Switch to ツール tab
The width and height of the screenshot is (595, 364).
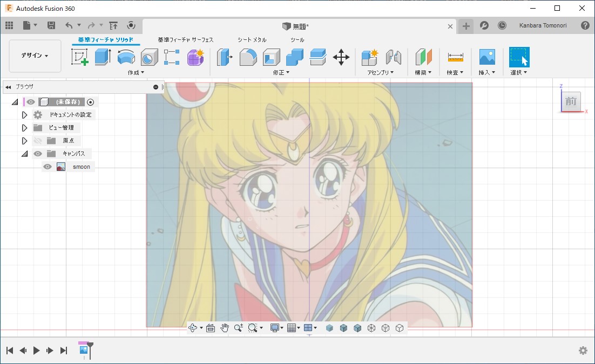pyautogui.click(x=297, y=40)
